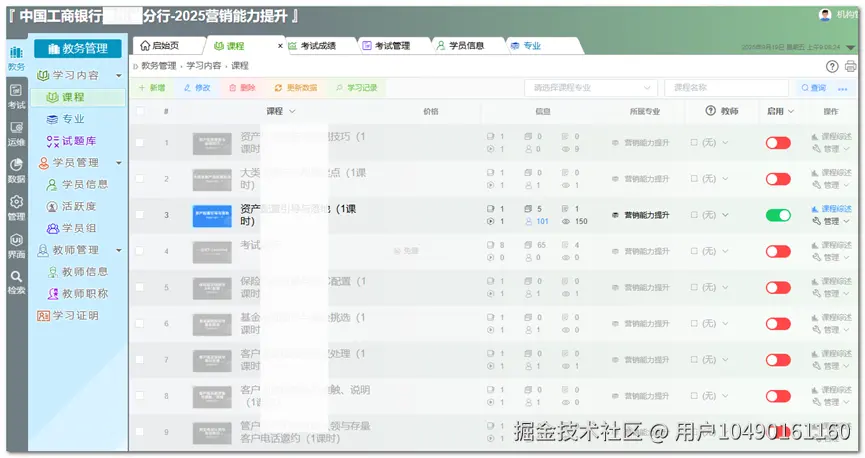This screenshot has width=865, height=458.
Task: Click the 学习记录 toolbar button
Action: (x=357, y=88)
